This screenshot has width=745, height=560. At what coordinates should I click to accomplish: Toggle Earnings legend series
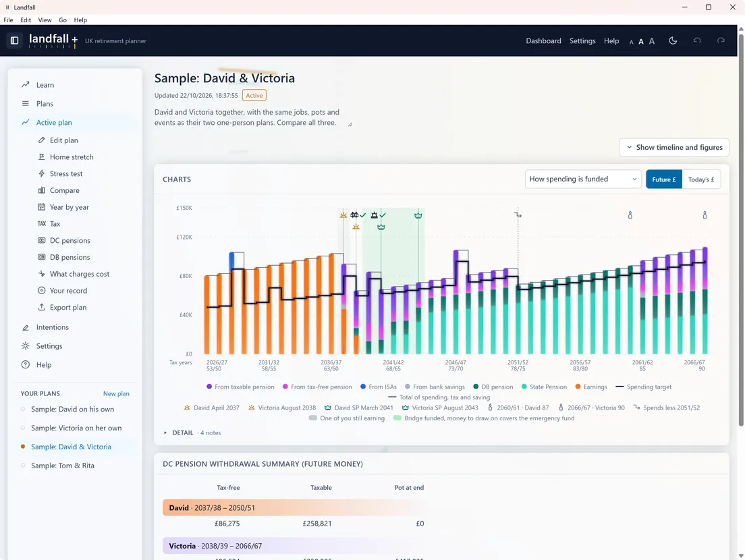(591, 387)
